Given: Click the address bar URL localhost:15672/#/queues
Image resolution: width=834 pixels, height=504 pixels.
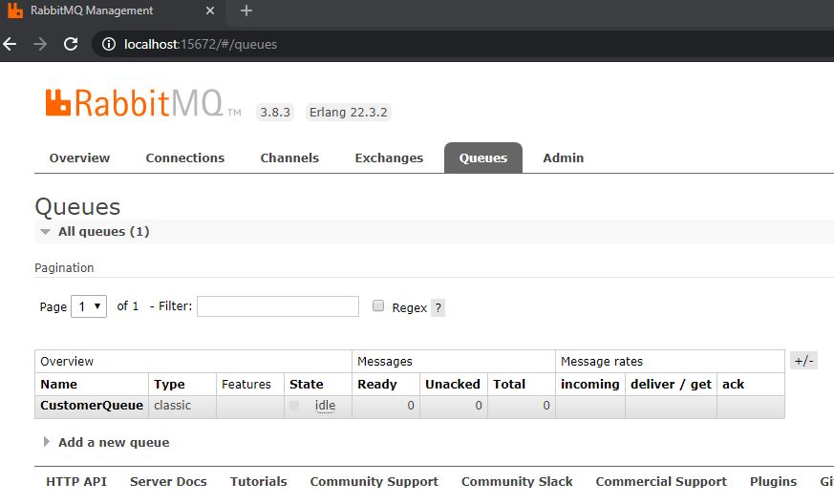Looking at the screenshot, I should point(201,44).
